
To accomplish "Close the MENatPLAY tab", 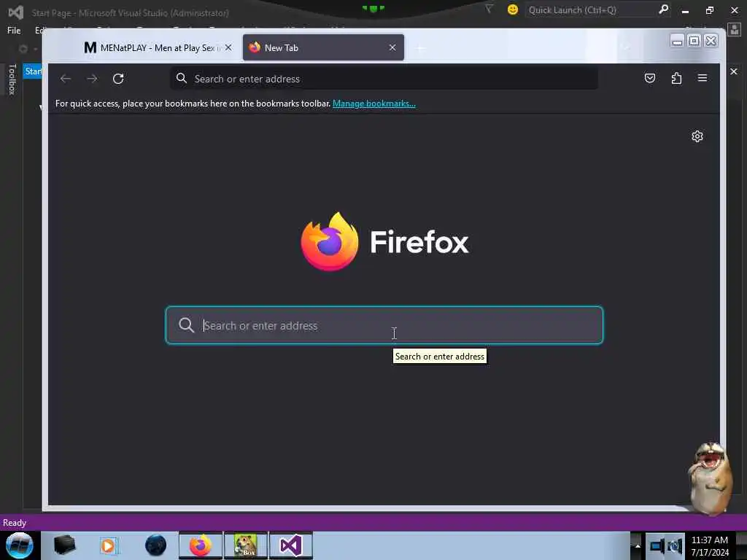I will tap(228, 47).
